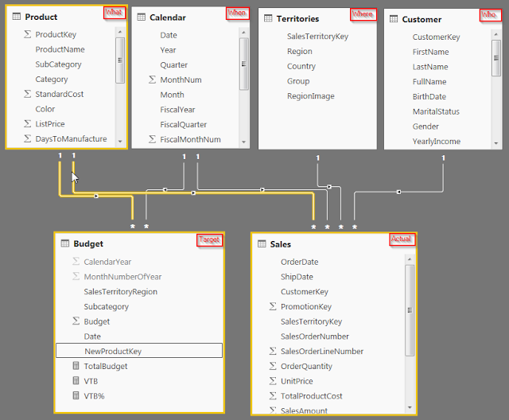Click the Budget table icon
This screenshot has width=509, height=420.
click(x=65, y=243)
